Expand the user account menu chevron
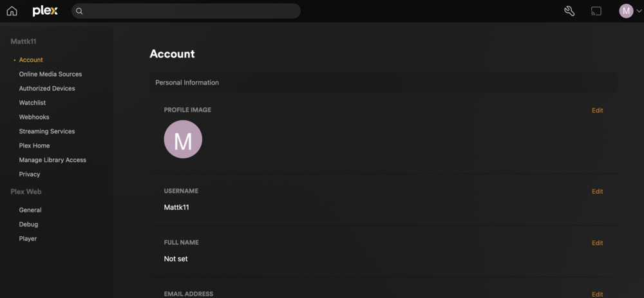This screenshot has height=298, width=644. click(x=638, y=12)
